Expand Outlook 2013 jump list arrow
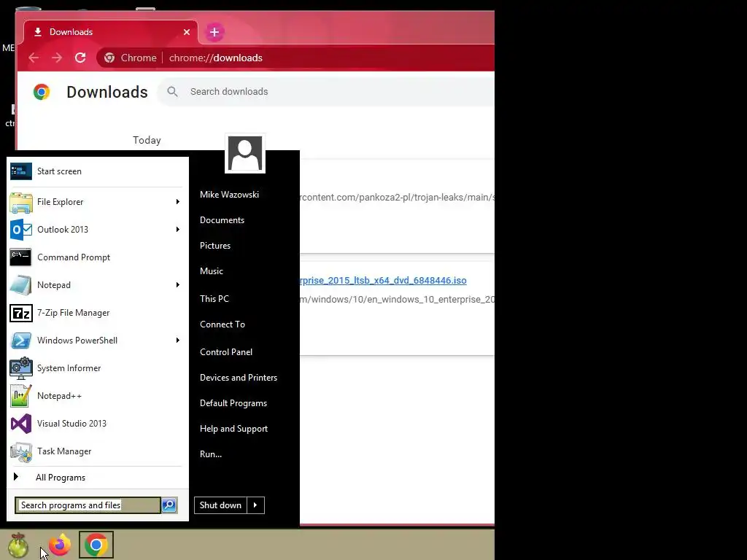Viewport: 747px width, 560px height. point(178,230)
